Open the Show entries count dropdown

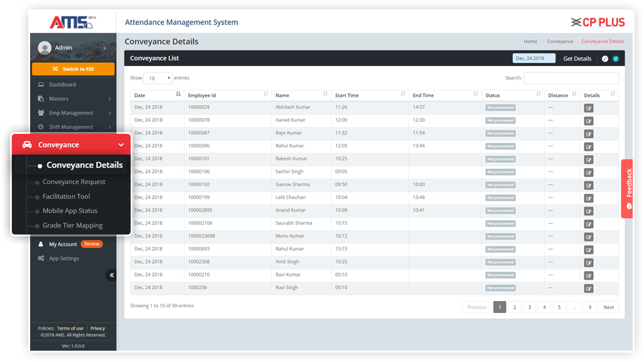158,78
